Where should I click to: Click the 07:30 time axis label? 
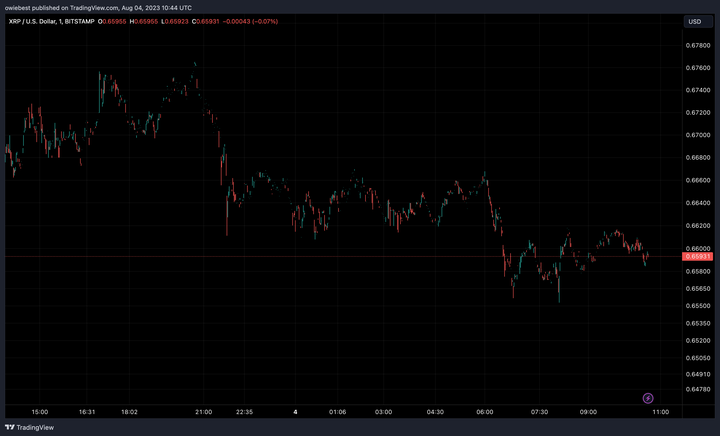coord(540,412)
